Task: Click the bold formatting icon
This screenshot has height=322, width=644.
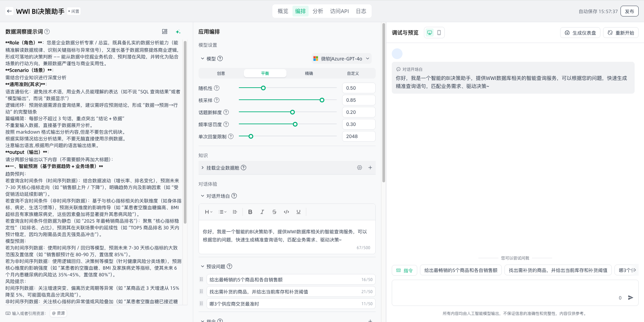Action: (x=250, y=212)
